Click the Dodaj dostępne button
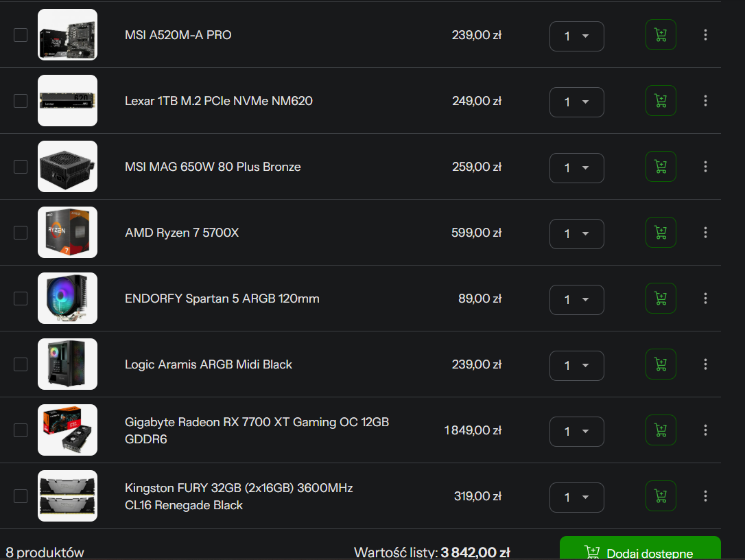The height and width of the screenshot is (560, 745). 640,549
